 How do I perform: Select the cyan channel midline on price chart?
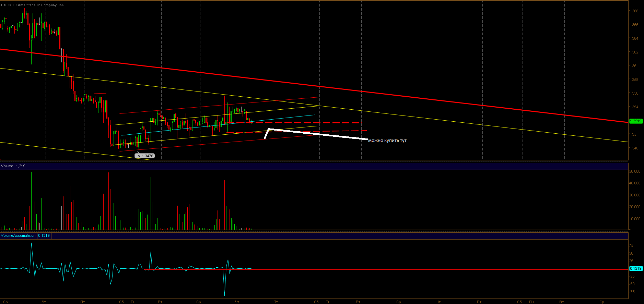click(x=219, y=125)
